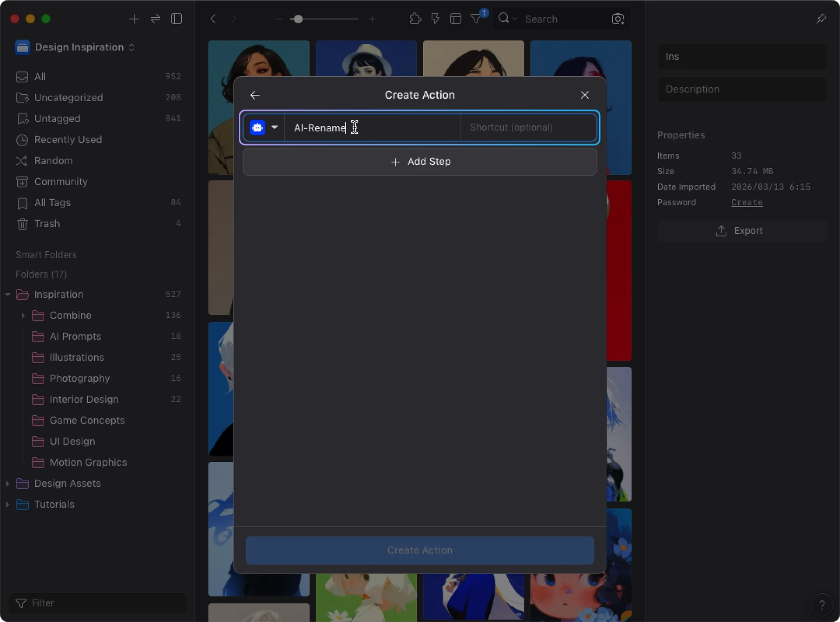Click the Add Step button
Image resolution: width=840 pixels, height=622 pixels.
[420, 162]
